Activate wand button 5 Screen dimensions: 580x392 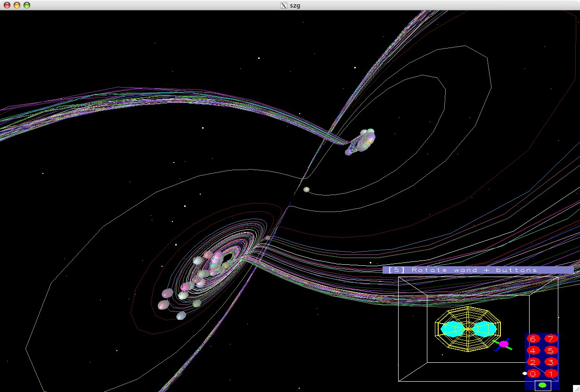point(551,350)
